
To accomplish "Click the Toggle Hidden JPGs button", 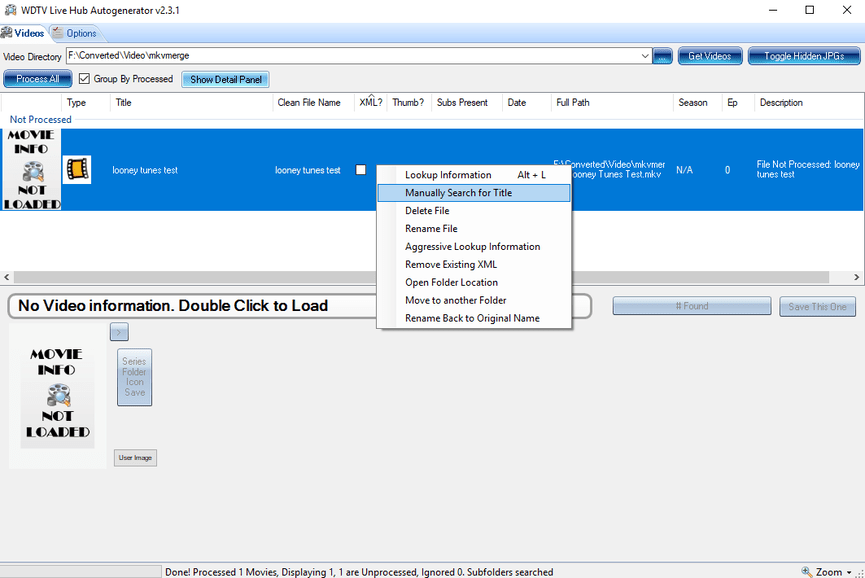I will pos(804,56).
